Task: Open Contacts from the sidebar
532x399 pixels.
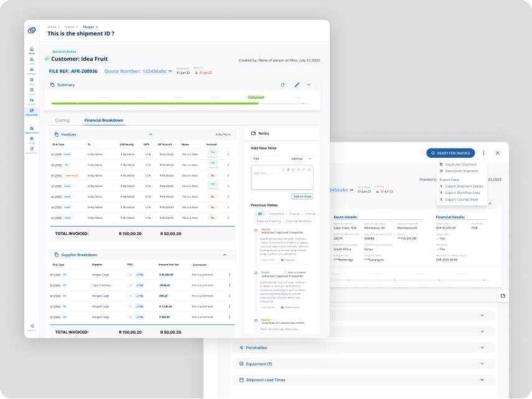Action: click(x=32, y=71)
